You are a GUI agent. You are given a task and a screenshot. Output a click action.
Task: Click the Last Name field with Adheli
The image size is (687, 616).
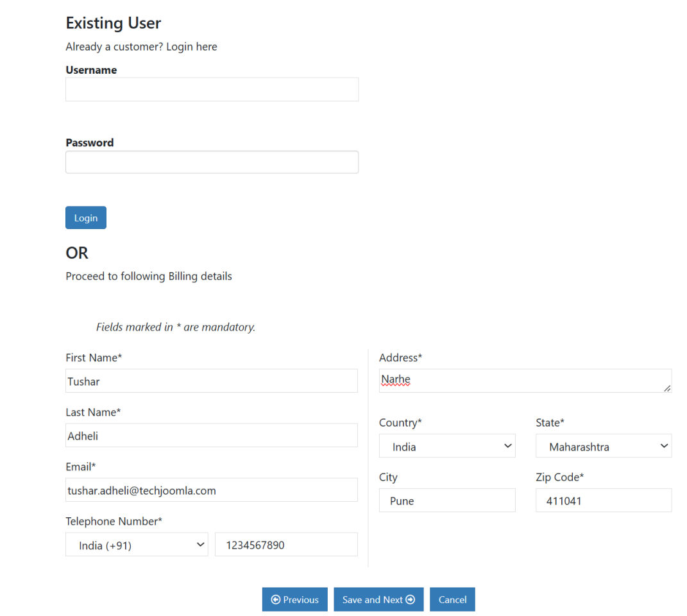[x=212, y=436]
